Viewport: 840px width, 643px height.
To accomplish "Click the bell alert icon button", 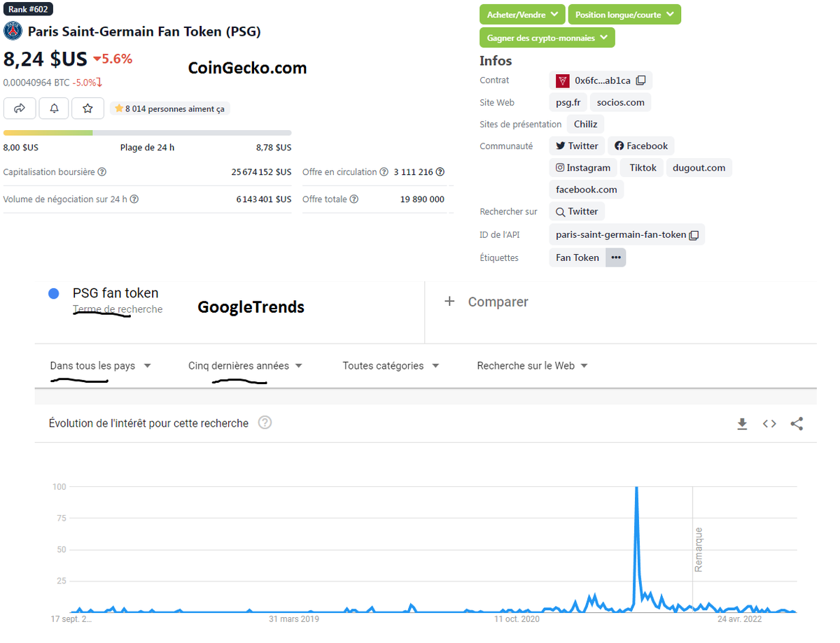I will [x=54, y=108].
